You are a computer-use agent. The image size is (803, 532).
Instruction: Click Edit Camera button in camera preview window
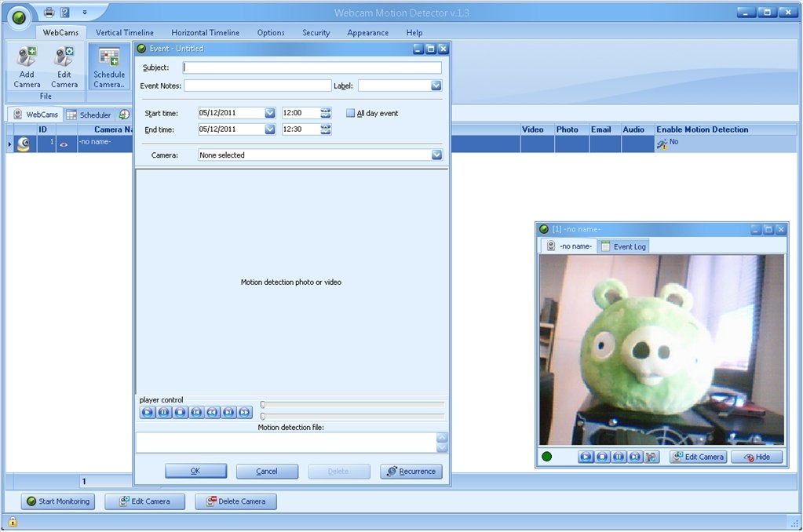[x=699, y=457]
